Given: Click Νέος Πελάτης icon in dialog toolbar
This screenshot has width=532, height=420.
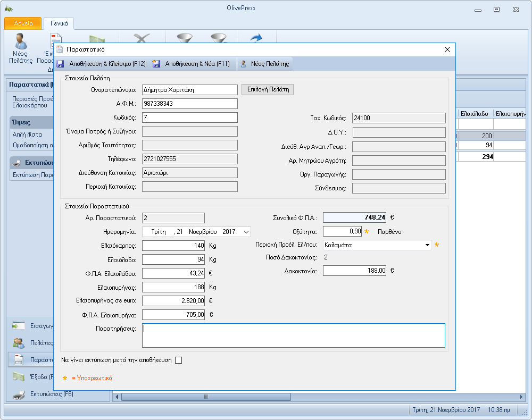Looking at the screenshot, I should tap(243, 64).
